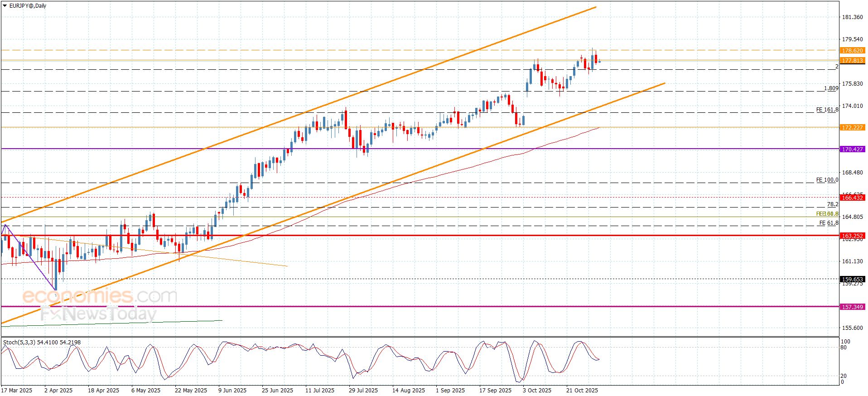The height and width of the screenshot is (396, 868).
Task: Click the 3 Oct 2025 date label
Action: coord(537,391)
